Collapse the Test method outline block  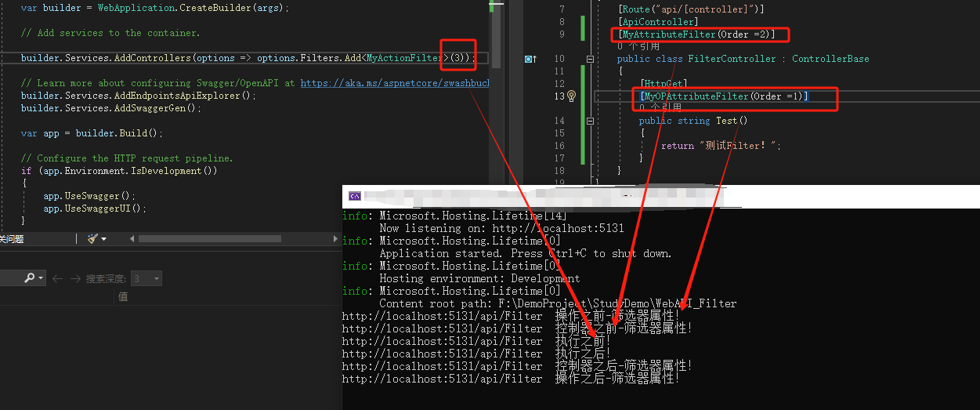coord(589,121)
